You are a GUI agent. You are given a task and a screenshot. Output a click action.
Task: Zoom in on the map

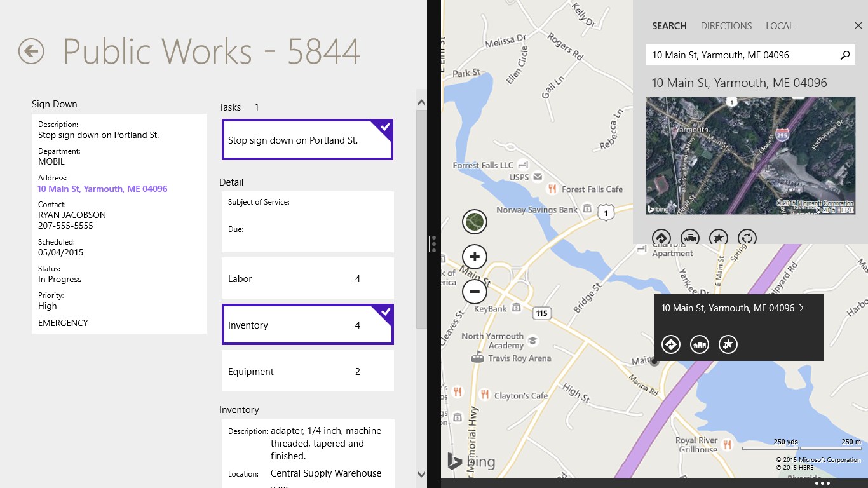click(x=474, y=256)
